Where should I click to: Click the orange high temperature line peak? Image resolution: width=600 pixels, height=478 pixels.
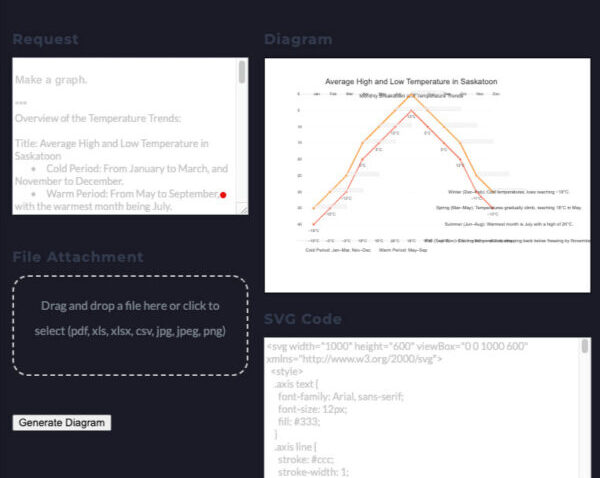412,95
